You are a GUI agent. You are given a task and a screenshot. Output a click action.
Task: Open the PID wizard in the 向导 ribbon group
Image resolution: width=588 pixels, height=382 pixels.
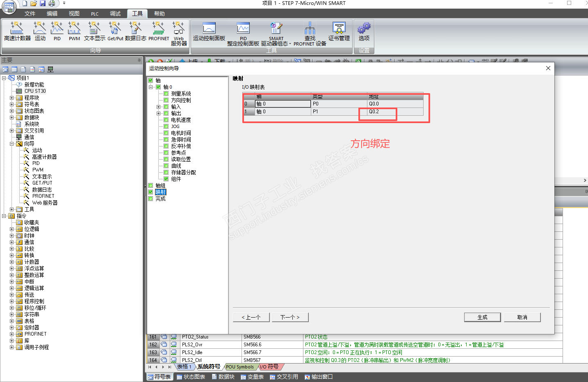[x=57, y=32]
